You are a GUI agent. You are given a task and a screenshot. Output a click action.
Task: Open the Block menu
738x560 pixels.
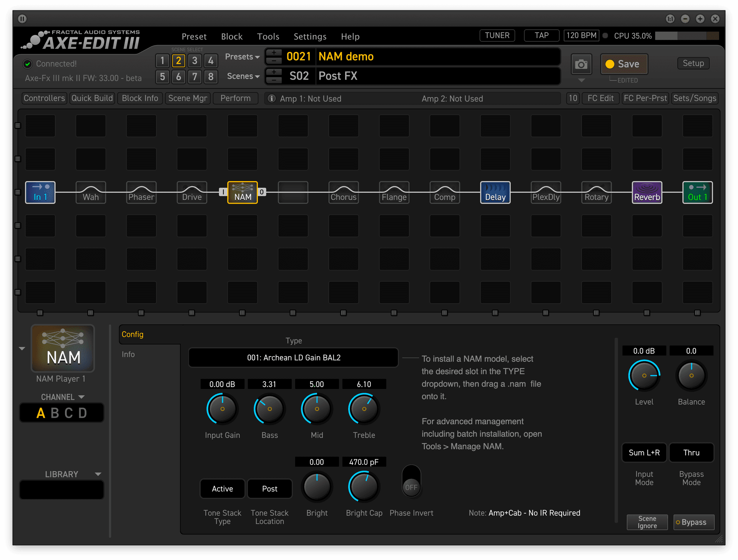click(x=232, y=37)
